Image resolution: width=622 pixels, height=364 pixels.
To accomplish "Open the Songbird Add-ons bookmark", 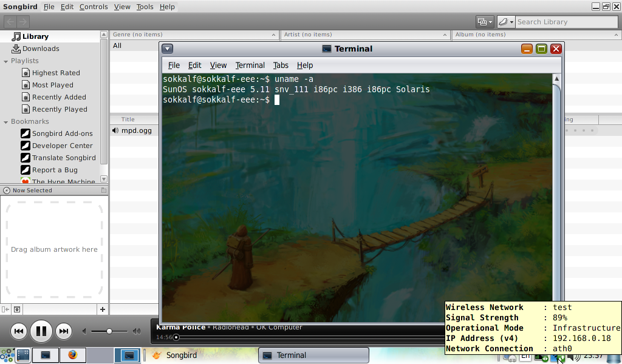I will (x=63, y=133).
